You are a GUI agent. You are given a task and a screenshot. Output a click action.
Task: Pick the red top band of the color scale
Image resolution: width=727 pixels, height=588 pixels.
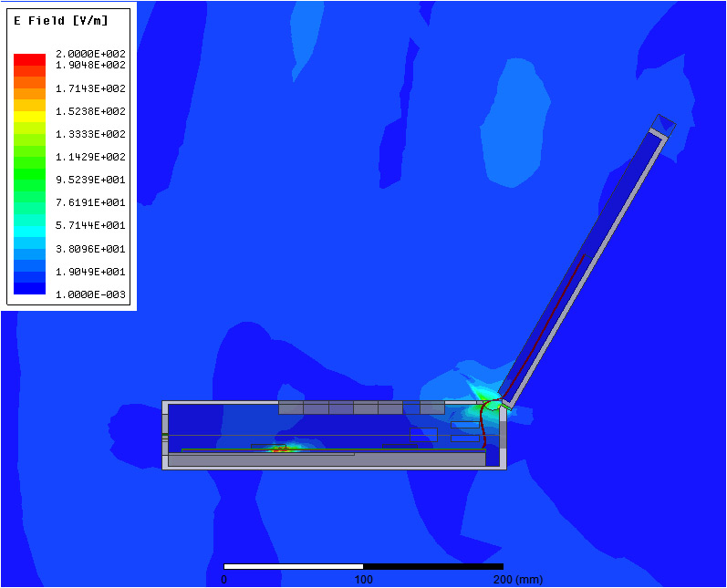pyautogui.click(x=30, y=59)
